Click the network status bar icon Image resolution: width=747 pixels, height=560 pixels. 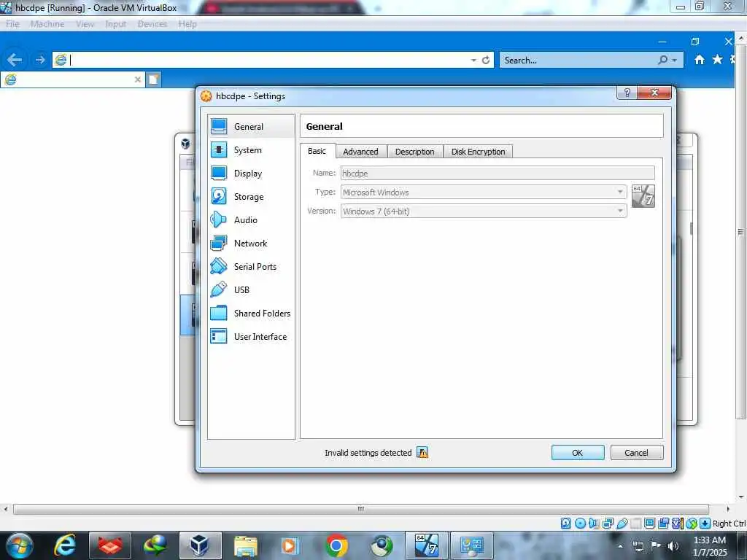tap(608, 524)
